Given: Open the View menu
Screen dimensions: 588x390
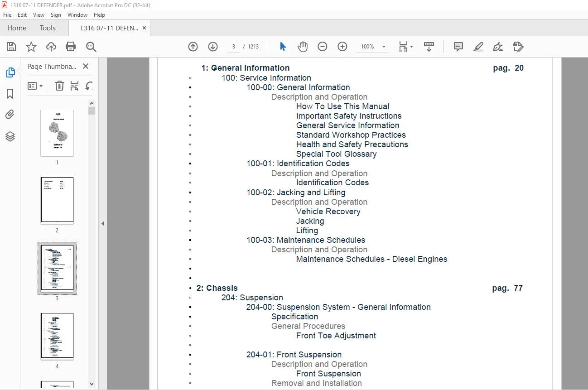Looking at the screenshot, I should (x=39, y=15).
